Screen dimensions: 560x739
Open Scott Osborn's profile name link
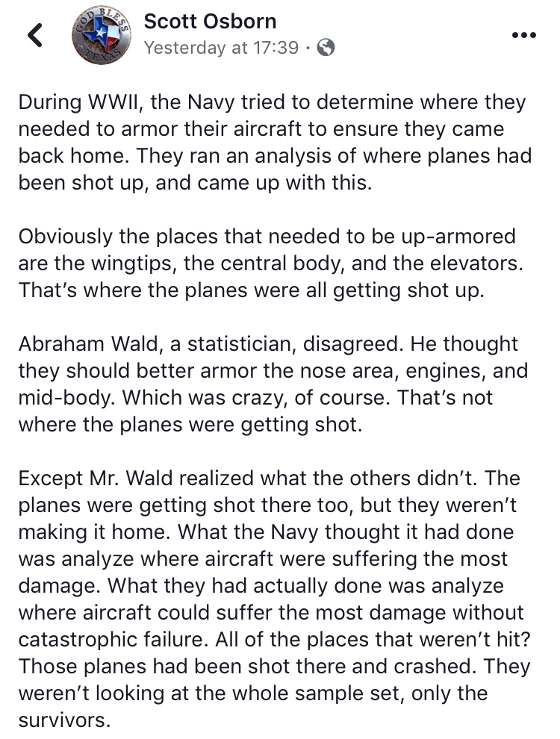[x=211, y=22]
